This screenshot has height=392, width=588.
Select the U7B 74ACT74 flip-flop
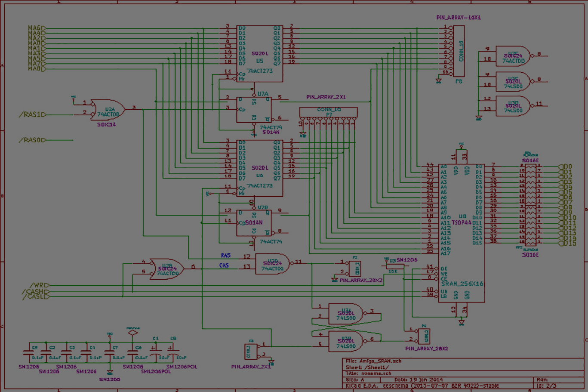click(x=254, y=223)
